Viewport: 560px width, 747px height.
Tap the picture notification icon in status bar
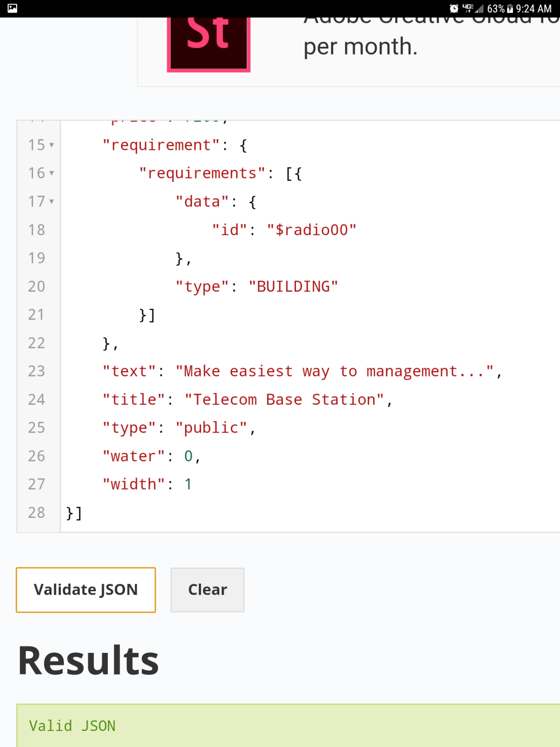(12, 8)
